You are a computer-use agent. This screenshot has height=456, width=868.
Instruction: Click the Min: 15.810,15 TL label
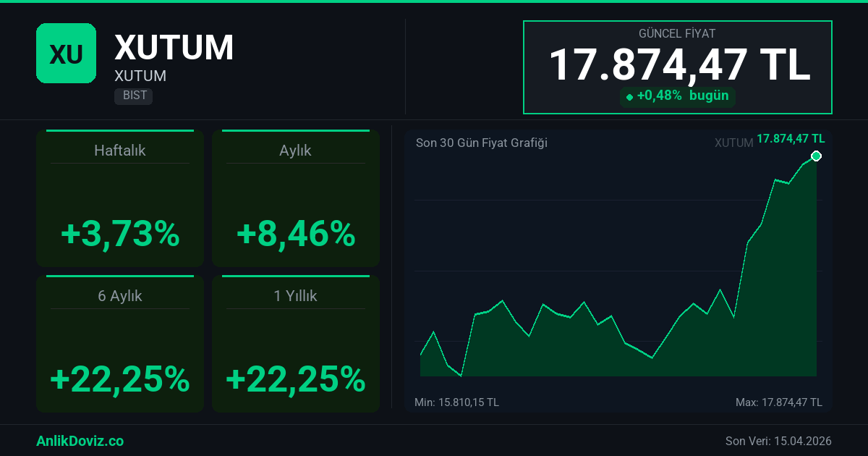tap(456, 402)
